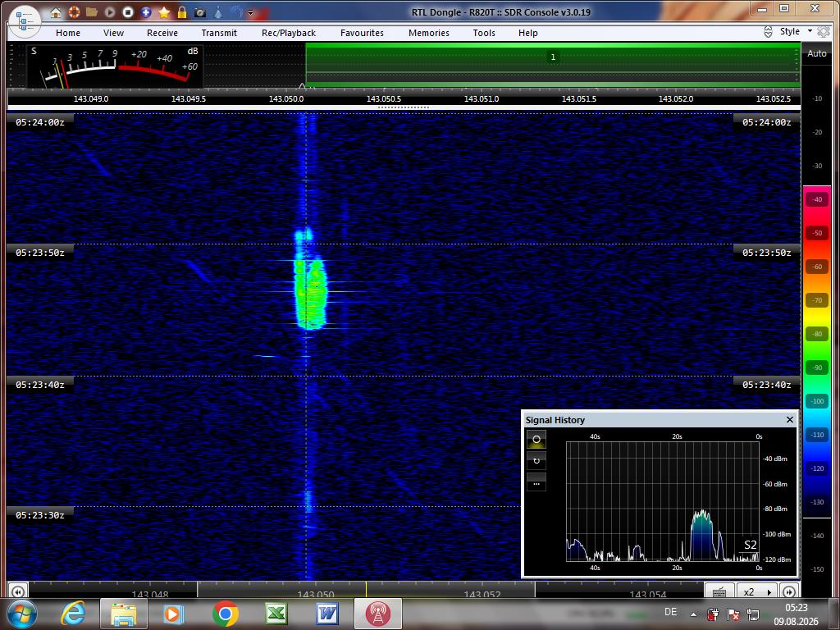Open Microsoft Excel from the taskbar
Screen dimensions: 840x630
(276, 614)
